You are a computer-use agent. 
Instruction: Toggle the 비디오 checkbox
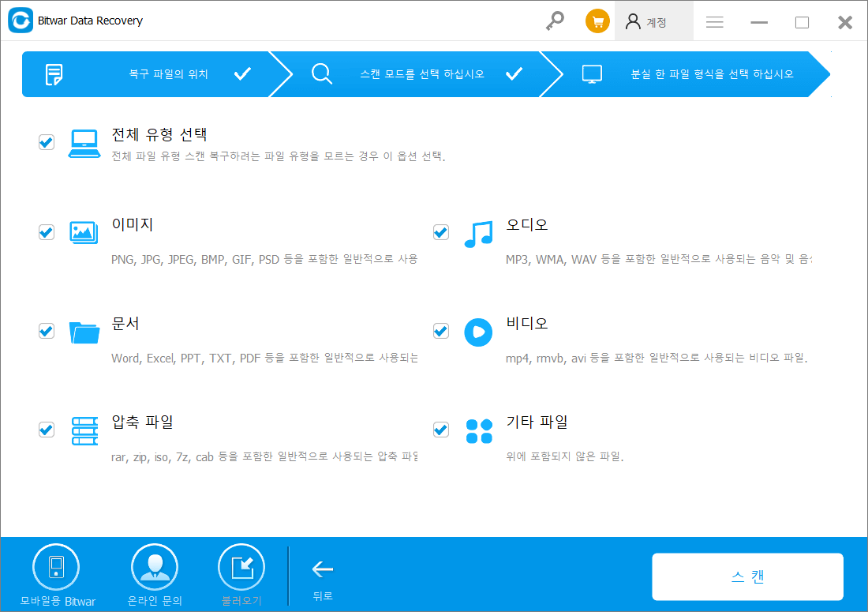point(440,331)
